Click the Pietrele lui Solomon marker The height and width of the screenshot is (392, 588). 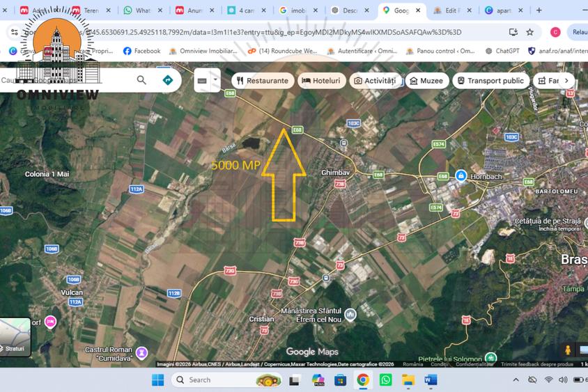pyautogui.click(x=491, y=357)
